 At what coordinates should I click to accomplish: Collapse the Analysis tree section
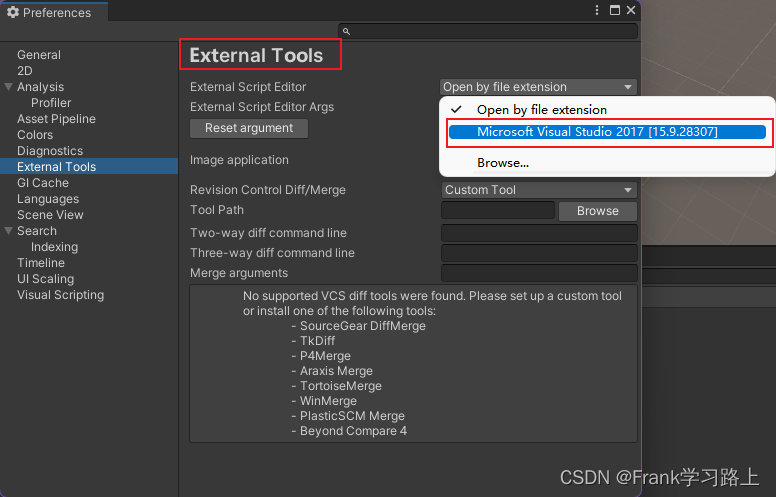pos(8,87)
